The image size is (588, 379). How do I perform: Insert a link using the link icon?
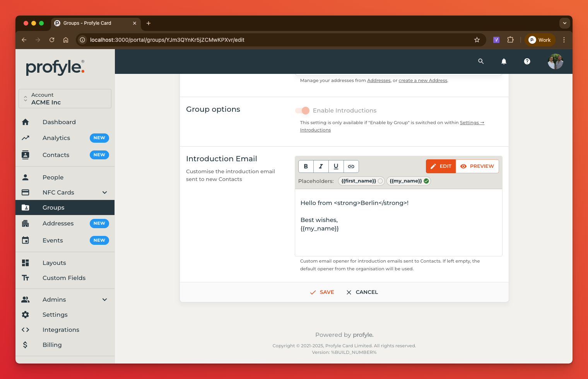point(351,166)
